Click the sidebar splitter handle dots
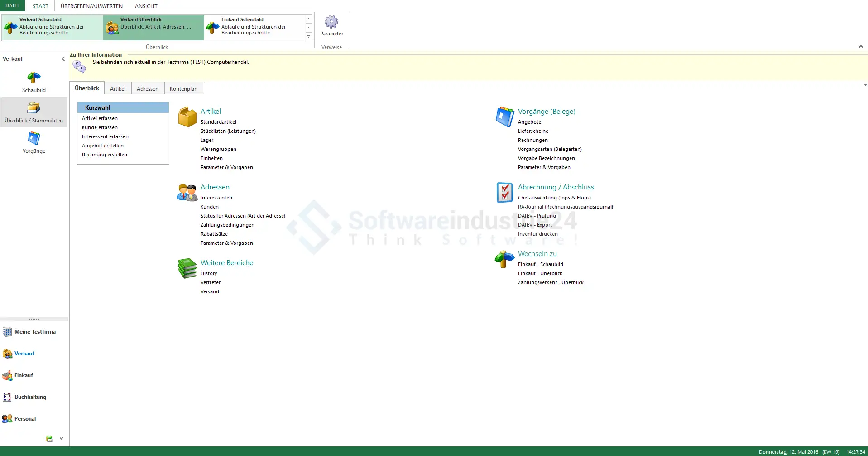Viewport: 868px width, 456px height. (x=34, y=319)
